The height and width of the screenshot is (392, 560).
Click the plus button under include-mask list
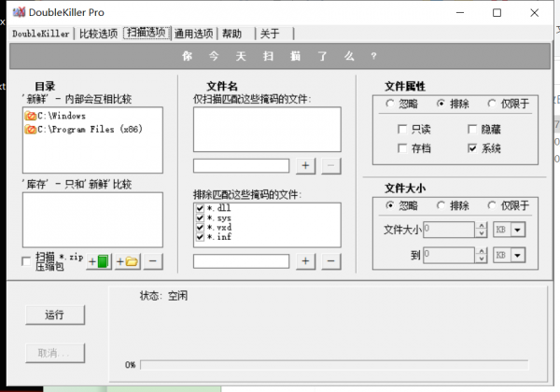306,166
